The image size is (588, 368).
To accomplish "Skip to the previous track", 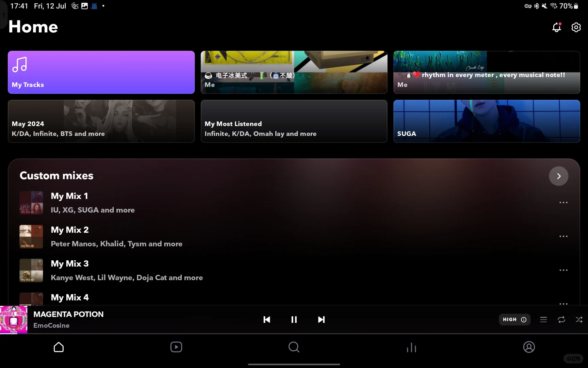I will tap(267, 320).
